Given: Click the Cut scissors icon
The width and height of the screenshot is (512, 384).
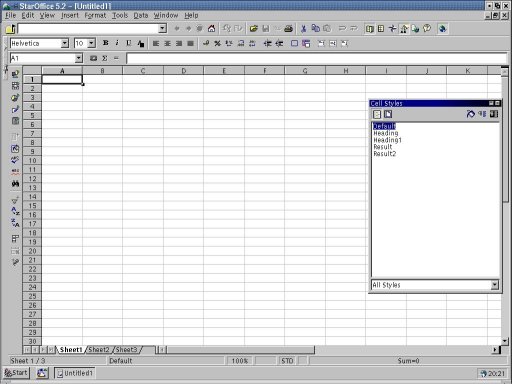Looking at the screenshot, I should 303,29.
